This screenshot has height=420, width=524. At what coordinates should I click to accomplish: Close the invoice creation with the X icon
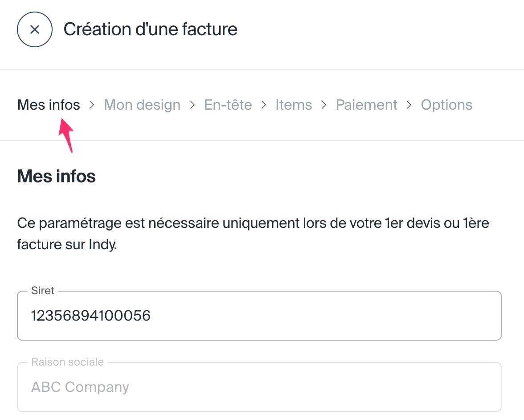(x=35, y=30)
